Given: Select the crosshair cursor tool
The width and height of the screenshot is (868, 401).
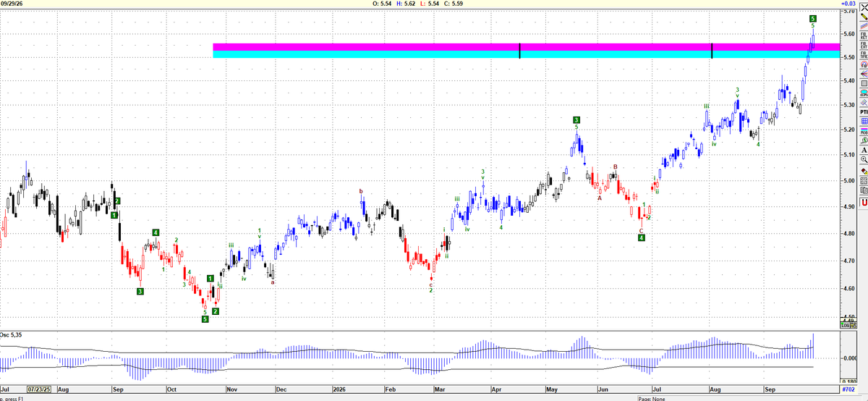Looking at the screenshot, I should (863, 7).
